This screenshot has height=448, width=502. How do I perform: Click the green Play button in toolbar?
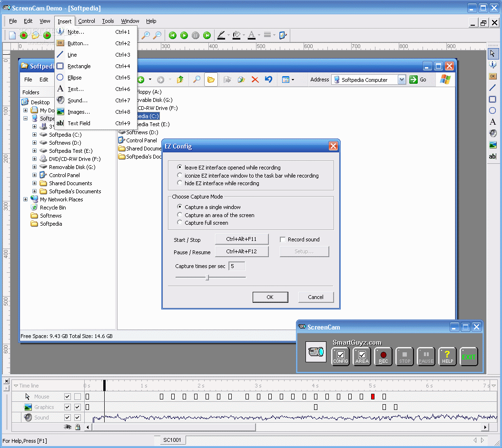(x=184, y=35)
